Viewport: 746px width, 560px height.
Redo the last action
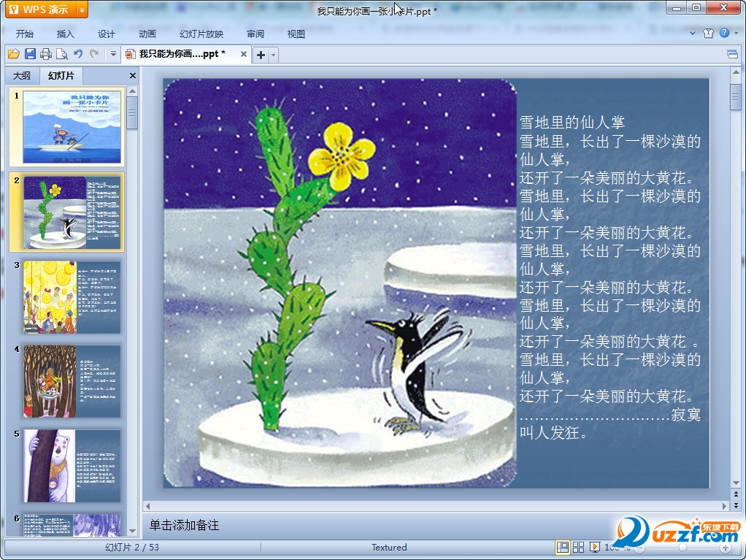(x=94, y=54)
